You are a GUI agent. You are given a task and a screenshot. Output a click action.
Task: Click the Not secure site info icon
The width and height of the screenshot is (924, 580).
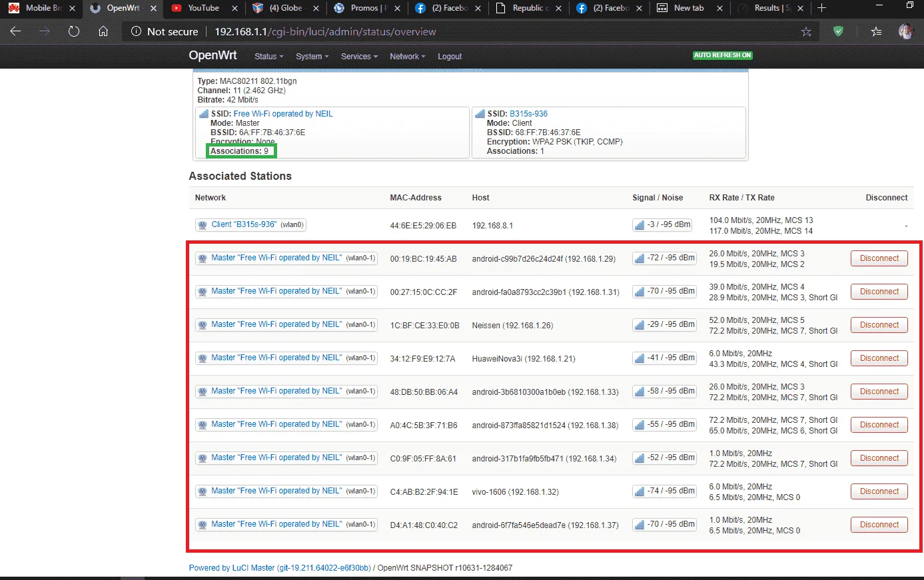(x=136, y=31)
